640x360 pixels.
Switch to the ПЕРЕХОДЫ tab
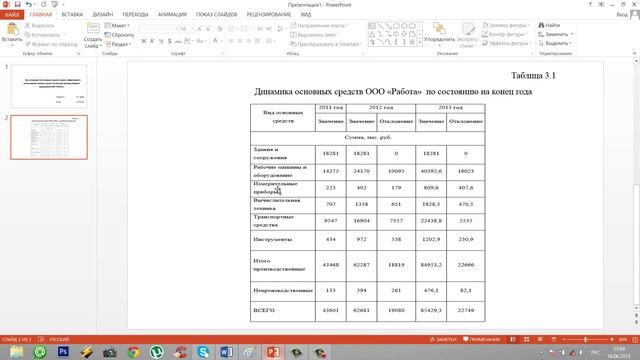(135, 14)
